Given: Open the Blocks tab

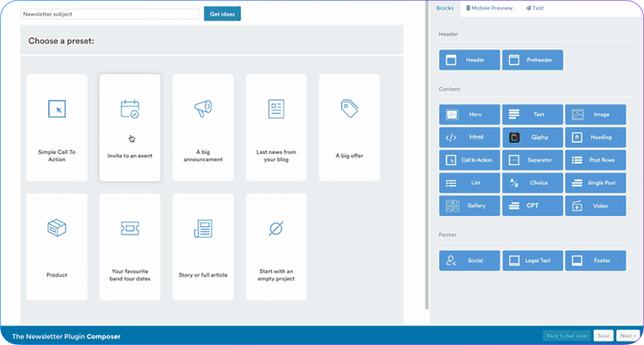Looking at the screenshot, I should 445,8.
